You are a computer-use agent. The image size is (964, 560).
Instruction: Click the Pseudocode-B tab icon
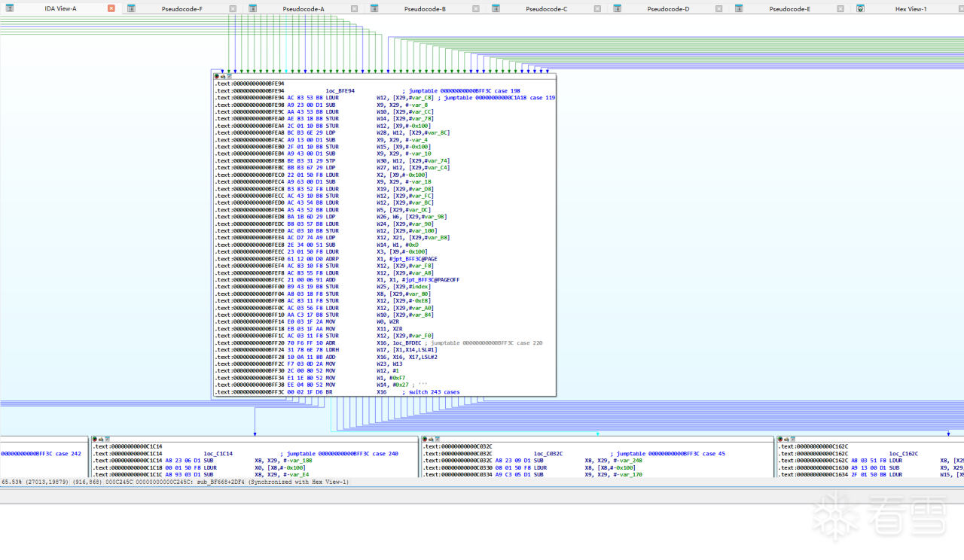tap(374, 9)
